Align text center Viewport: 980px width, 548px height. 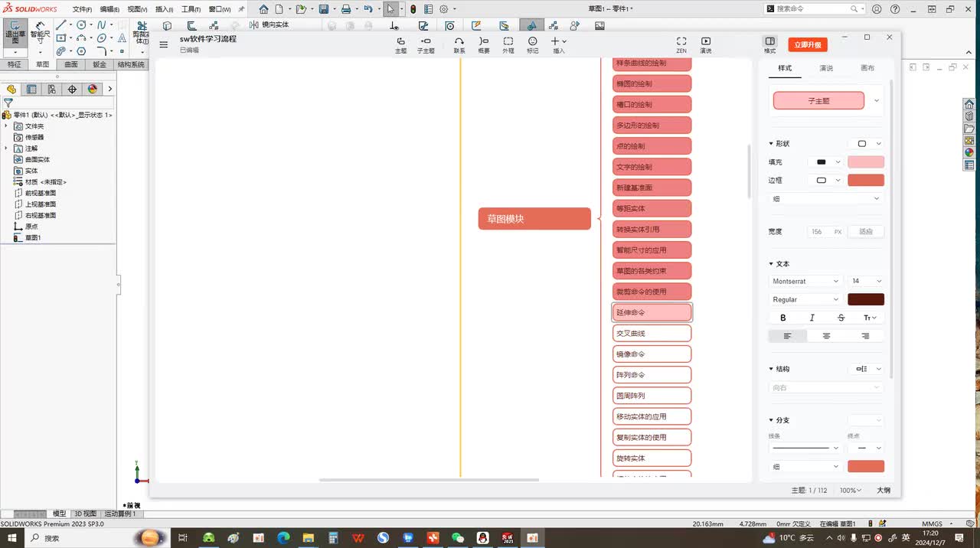pos(826,336)
